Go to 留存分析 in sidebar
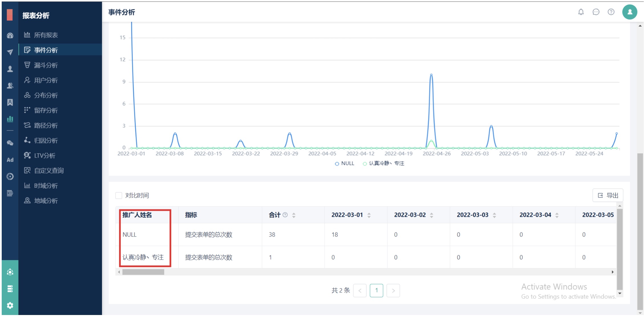Screen dimensions: 644x317 [60, 110]
